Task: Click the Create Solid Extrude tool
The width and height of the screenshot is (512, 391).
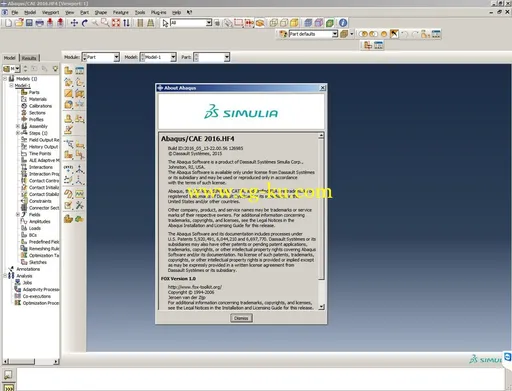Action: 69,82
